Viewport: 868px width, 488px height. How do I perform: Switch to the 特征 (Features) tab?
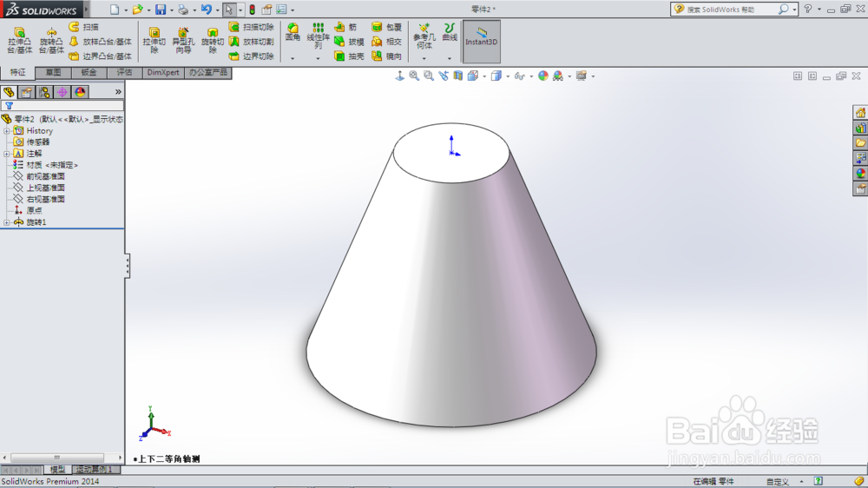17,73
